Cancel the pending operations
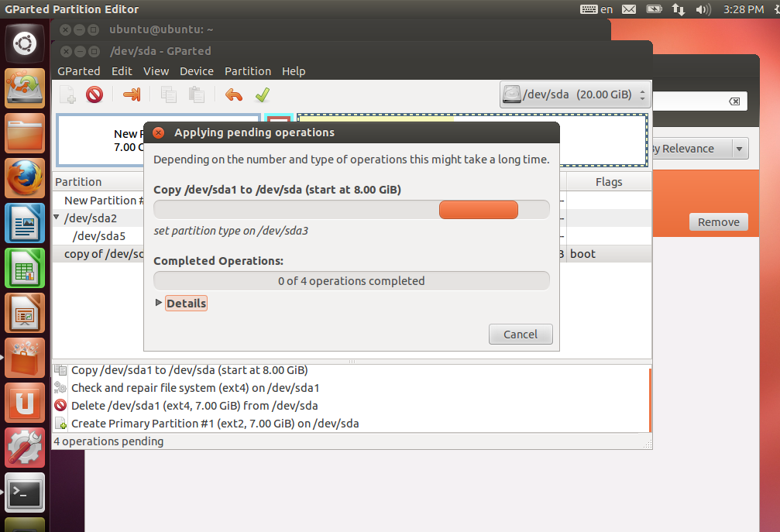Viewport: 780px width, 532px height. [521, 334]
